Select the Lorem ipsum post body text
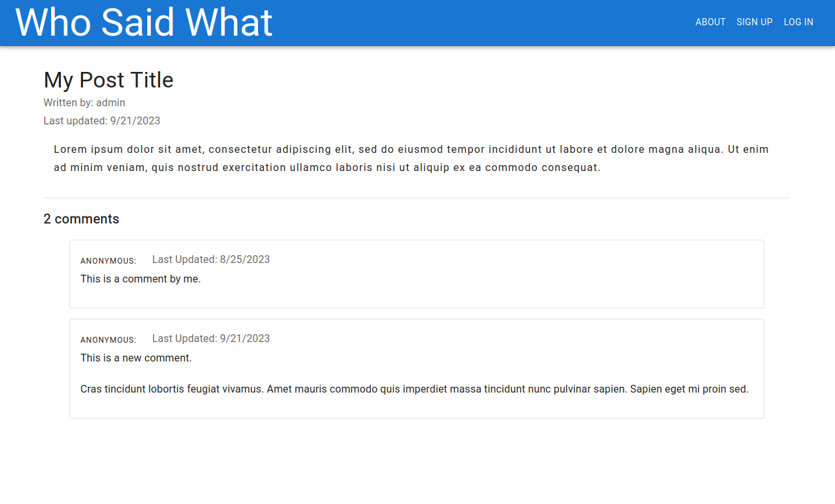 [x=411, y=157]
